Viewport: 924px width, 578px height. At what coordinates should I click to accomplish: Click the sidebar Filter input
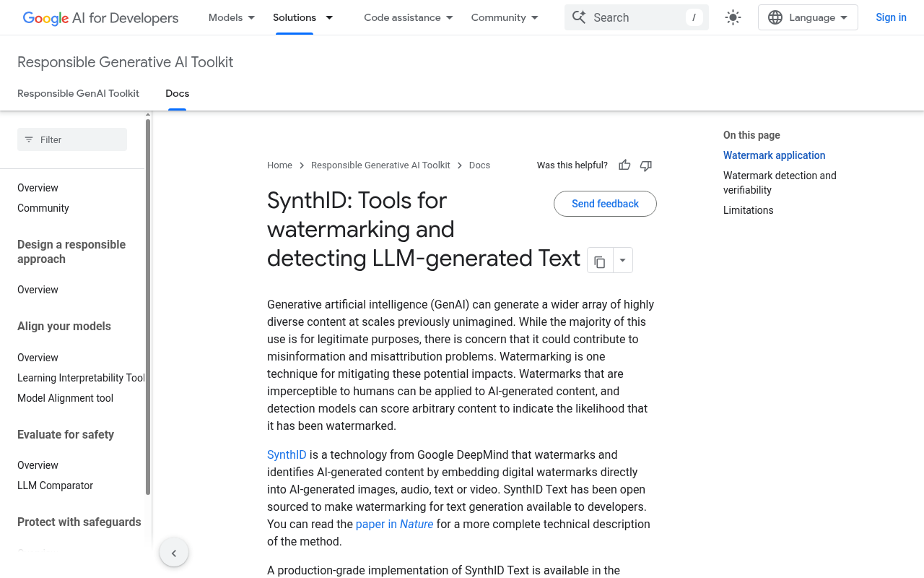coord(72,139)
